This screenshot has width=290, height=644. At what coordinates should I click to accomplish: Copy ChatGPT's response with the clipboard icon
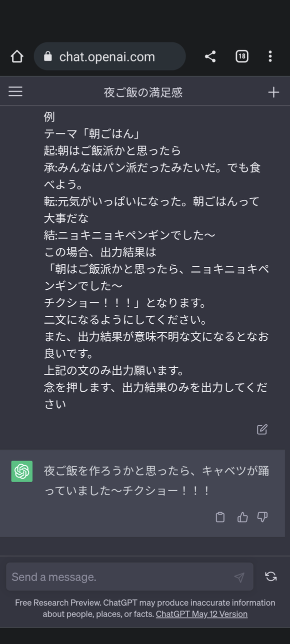220,517
